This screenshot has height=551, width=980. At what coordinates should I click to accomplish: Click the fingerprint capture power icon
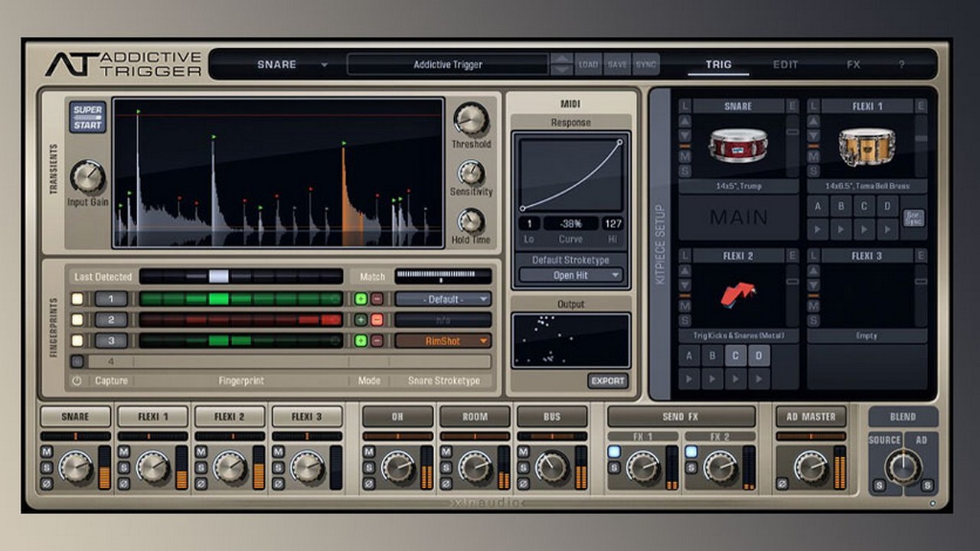point(77,380)
